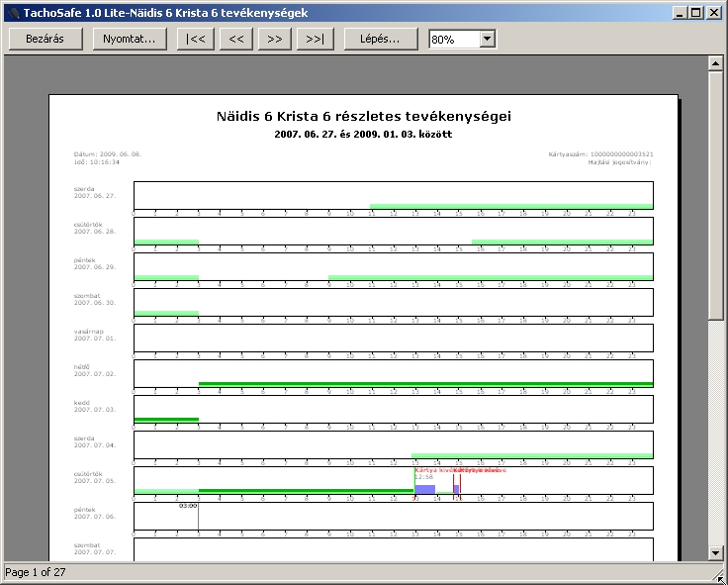Click the 'szombat 2007. 07. 07.' day label
The height and width of the screenshot is (585, 728).
coord(95,548)
